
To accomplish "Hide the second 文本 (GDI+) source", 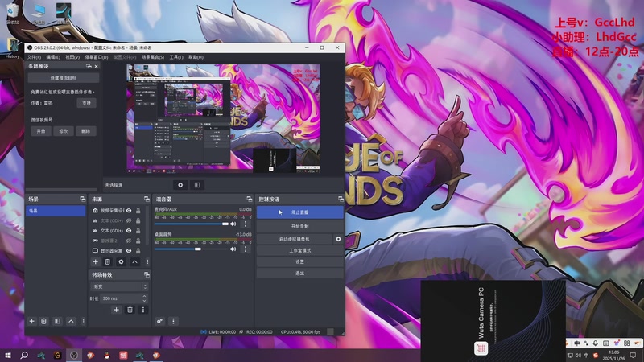I will pos(129,231).
